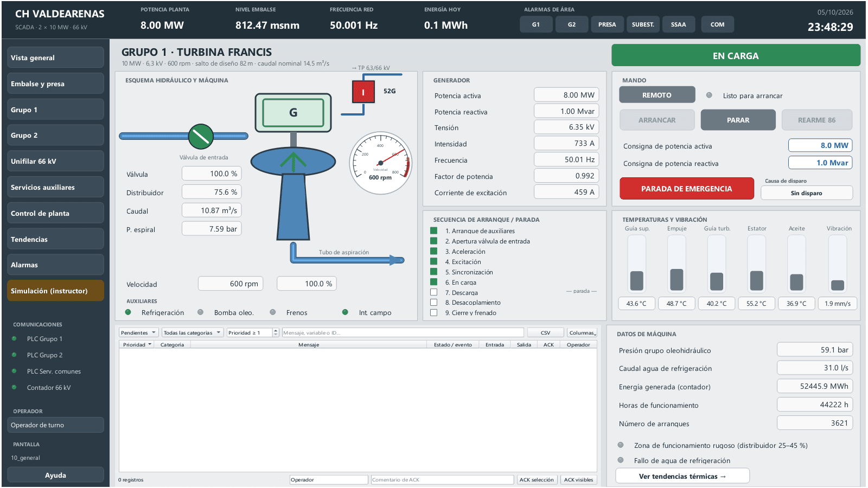Click the draft tube arrow Tubo de aspiración
Viewport: 868px width, 488px height.
coord(347,260)
